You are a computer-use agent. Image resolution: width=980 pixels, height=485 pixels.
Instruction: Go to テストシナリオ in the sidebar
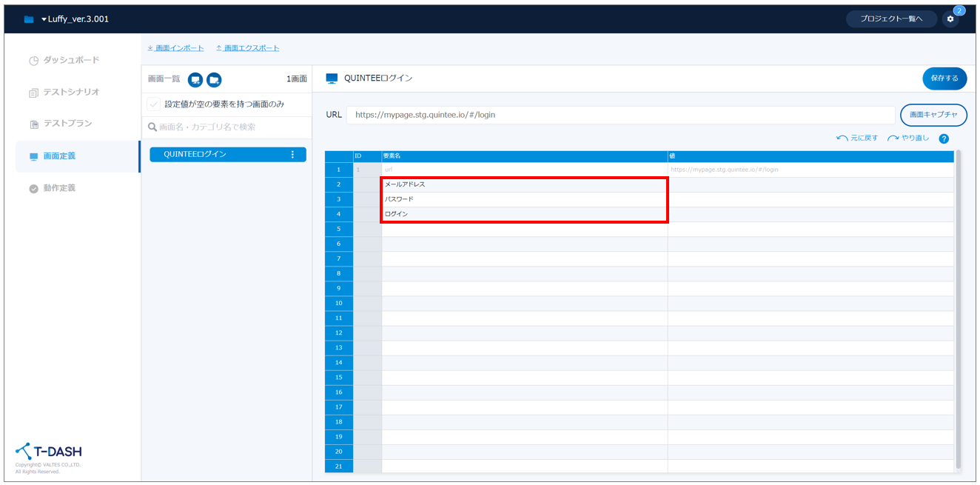pyautogui.click(x=70, y=93)
